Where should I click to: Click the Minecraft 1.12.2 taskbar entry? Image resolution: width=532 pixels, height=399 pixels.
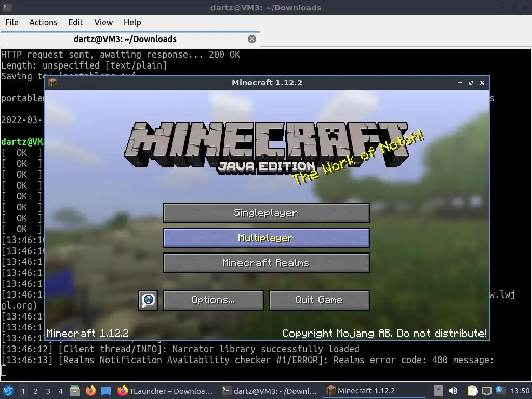(x=374, y=391)
